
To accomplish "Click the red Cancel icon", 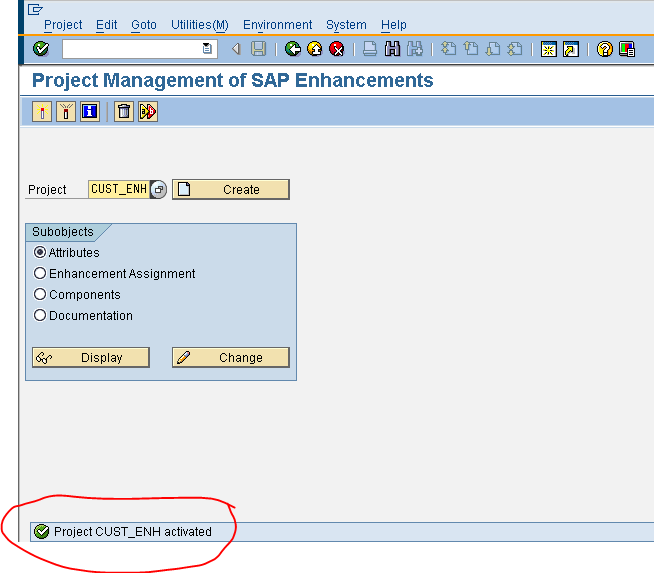I will click(x=337, y=49).
